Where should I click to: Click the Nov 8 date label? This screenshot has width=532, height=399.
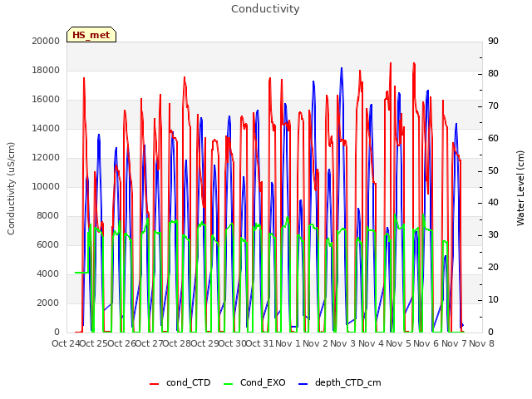click(x=482, y=343)
